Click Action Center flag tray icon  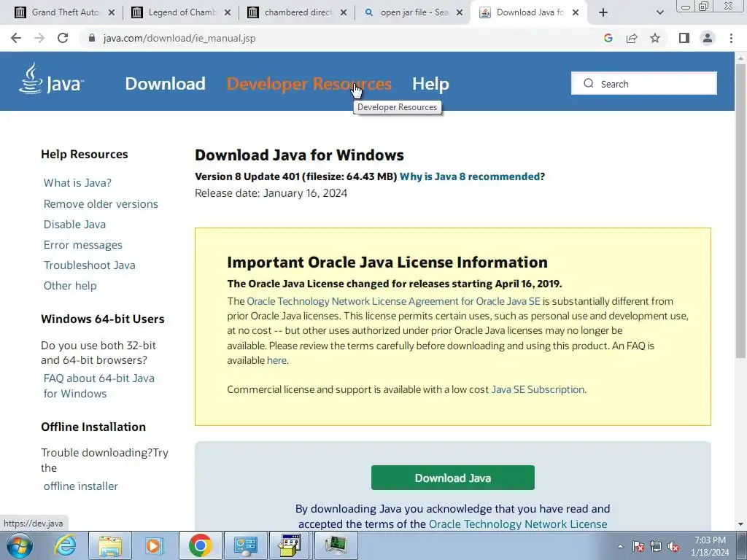coord(638,546)
